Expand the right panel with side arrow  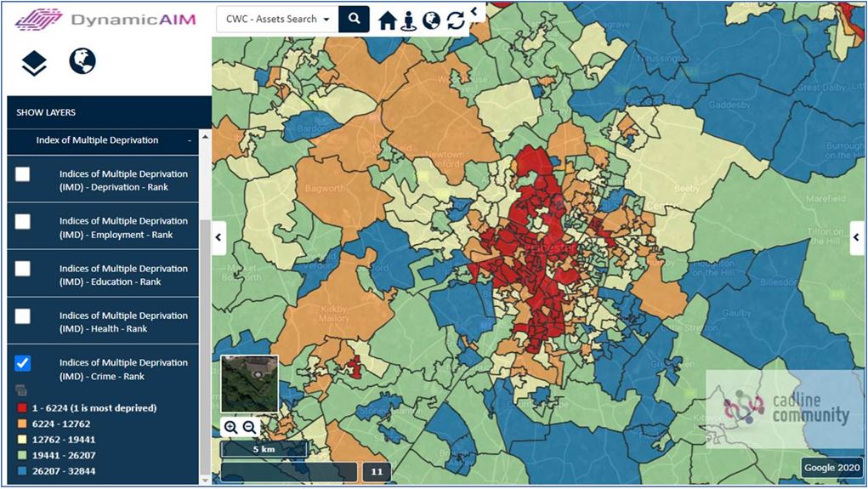tap(857, 237)
